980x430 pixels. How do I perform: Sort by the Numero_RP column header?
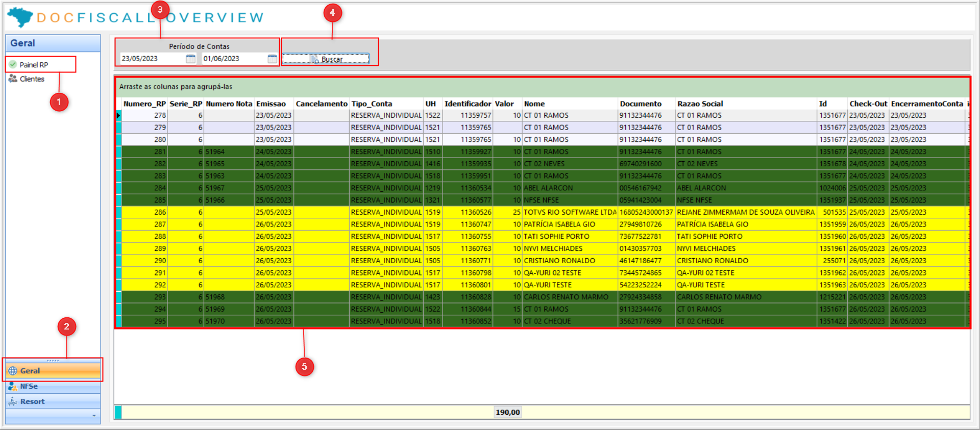[x=144, y=104]
